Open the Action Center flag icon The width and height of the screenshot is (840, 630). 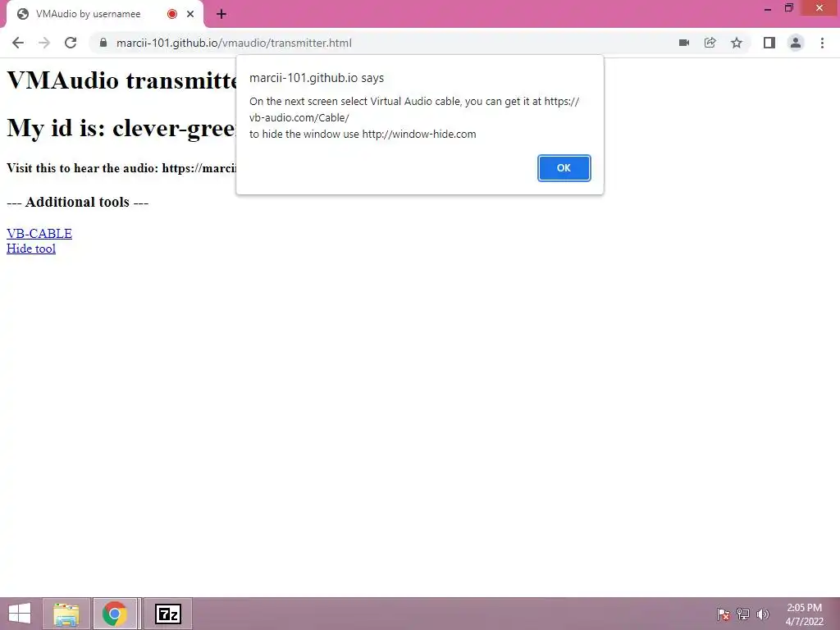point(724,614)
